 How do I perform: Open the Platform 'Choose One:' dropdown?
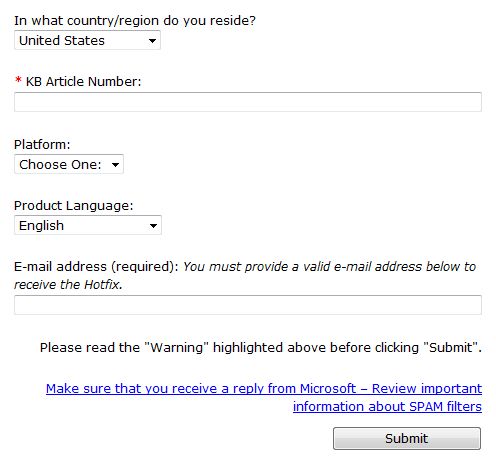[x=69, y=164]
